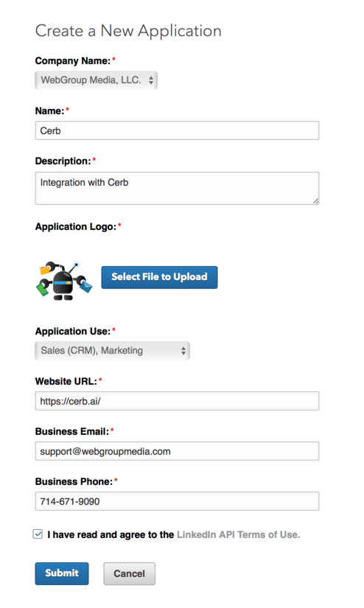The image size is (364, 608).
Task: Click the Application Logo label
Action: (76, 227)
